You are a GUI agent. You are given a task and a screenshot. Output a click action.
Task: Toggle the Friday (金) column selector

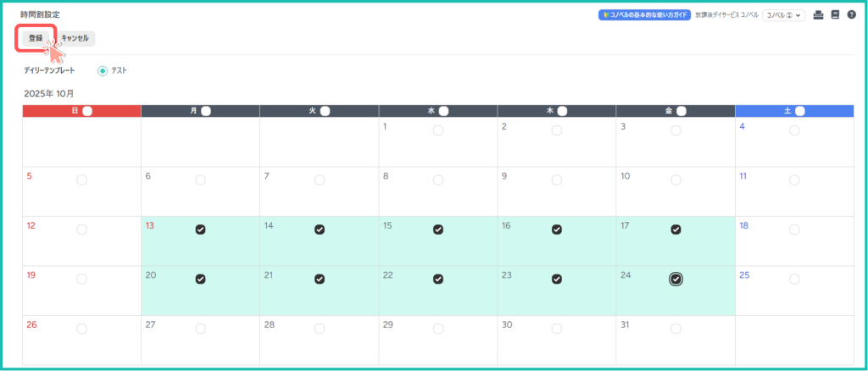click(x=682, y=111)
